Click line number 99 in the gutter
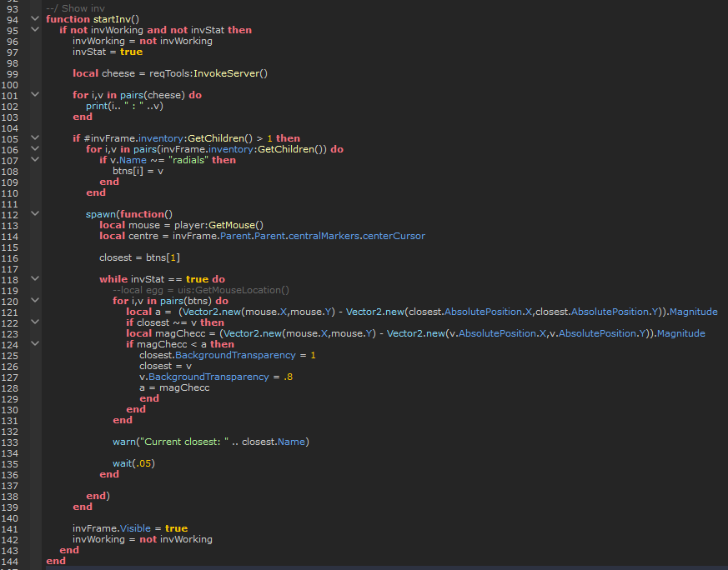 coord(13,74)
